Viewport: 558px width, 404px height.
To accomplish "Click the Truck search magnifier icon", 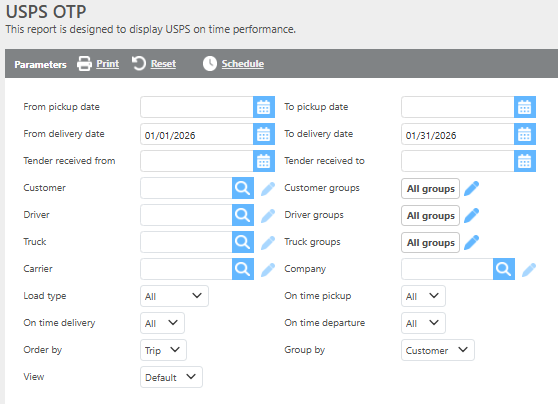I will click(x=243, y=242).
